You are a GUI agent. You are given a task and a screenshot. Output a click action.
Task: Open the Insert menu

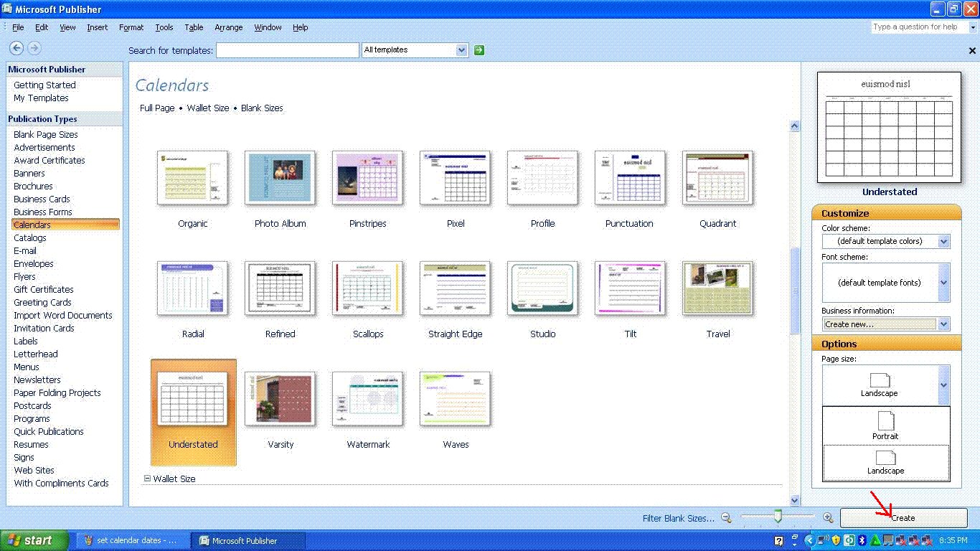[97, 27]
